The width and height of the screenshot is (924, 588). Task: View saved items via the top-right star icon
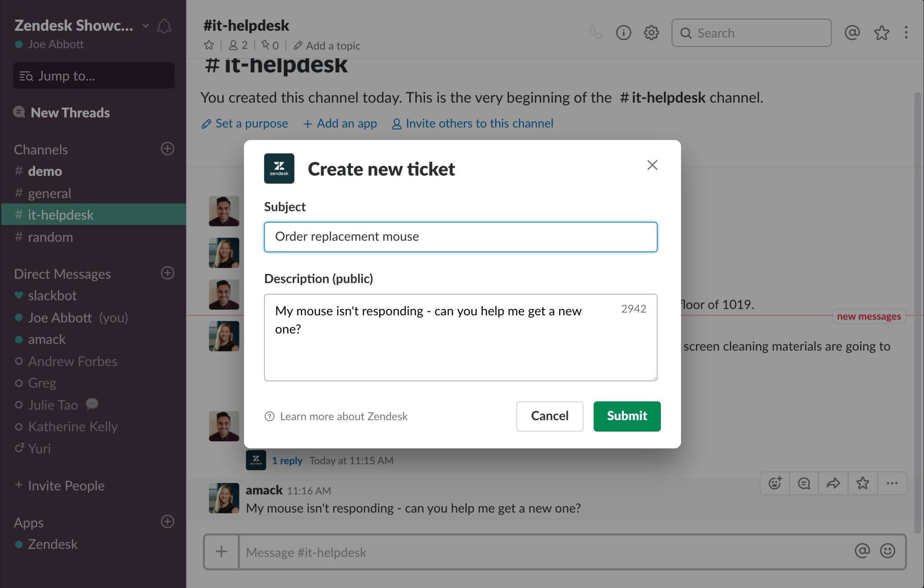tap(882, 32)
